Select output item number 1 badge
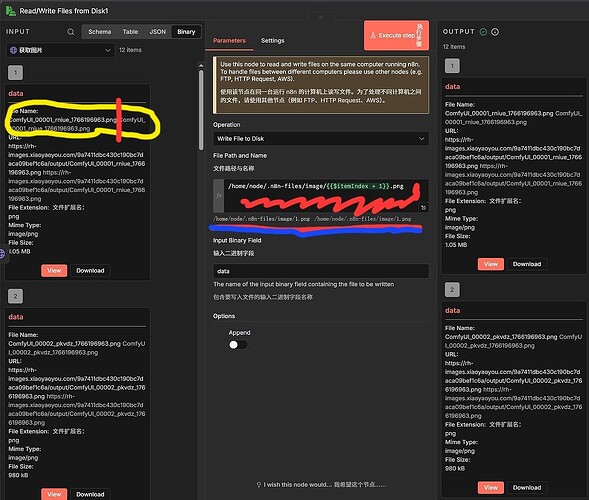The image size is (589, 500). [452, 66]
